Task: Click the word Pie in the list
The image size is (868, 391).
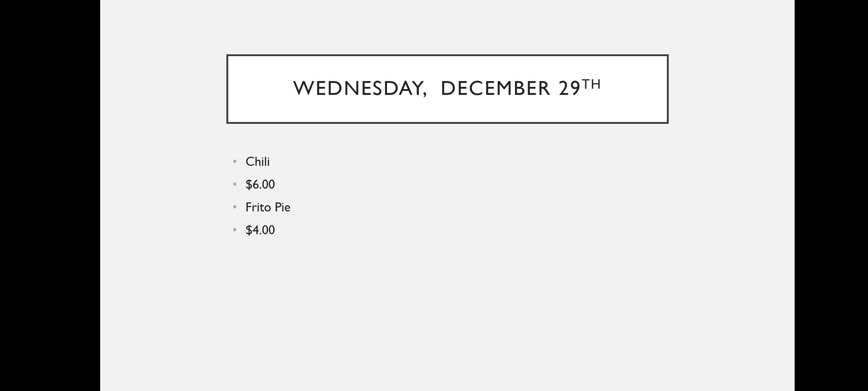Action: tap(282, 207)
